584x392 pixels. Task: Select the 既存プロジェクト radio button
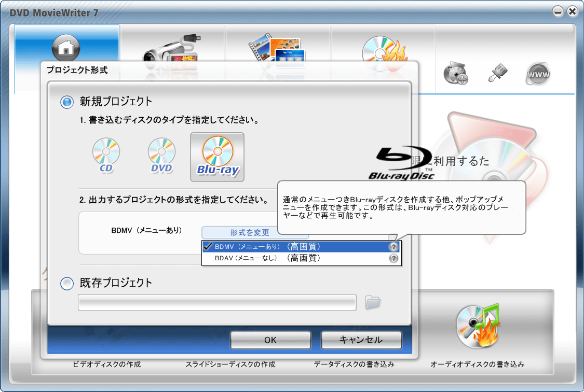(67, 284)
